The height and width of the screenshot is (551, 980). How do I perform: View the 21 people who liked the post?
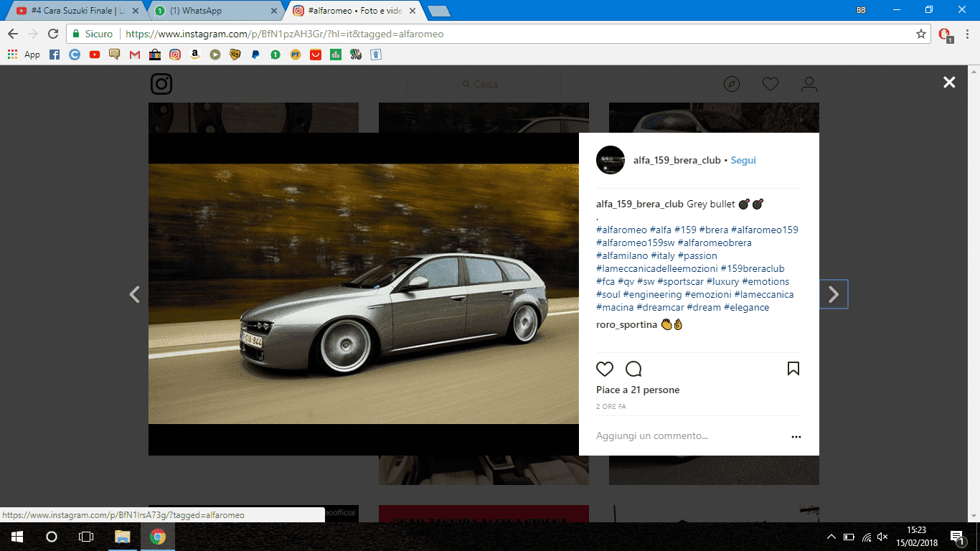[x=638, y=390]
